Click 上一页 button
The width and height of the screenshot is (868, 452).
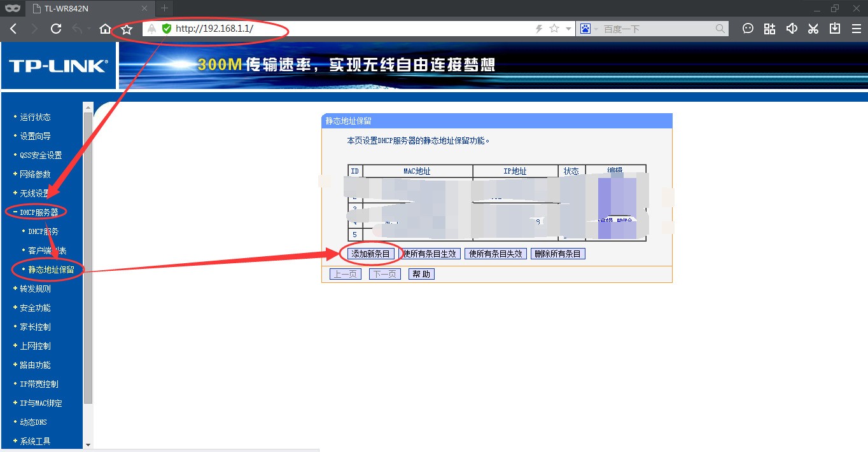click(346, 274)
